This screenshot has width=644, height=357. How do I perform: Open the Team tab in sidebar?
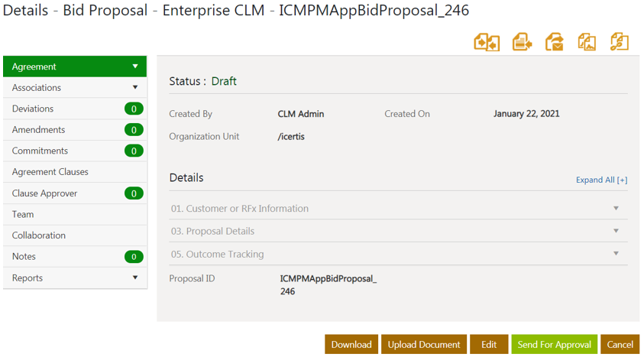tap(23, 215)
